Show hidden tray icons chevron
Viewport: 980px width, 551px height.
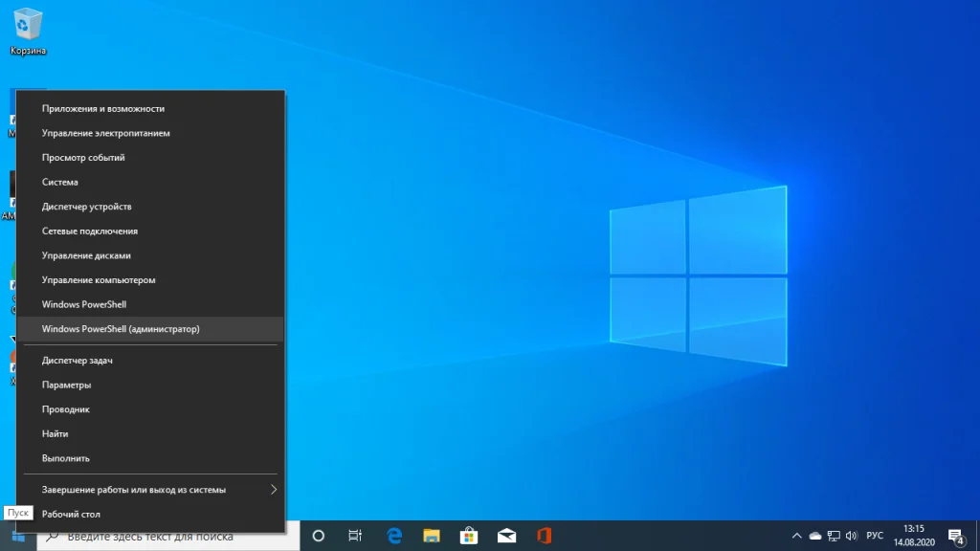(797, 536)
